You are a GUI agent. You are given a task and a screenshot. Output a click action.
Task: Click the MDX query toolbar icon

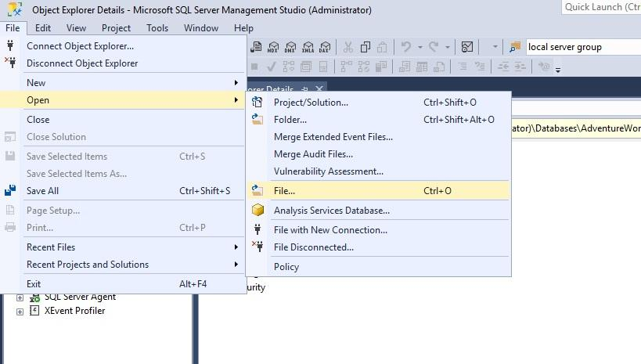(x=273, y=47)
